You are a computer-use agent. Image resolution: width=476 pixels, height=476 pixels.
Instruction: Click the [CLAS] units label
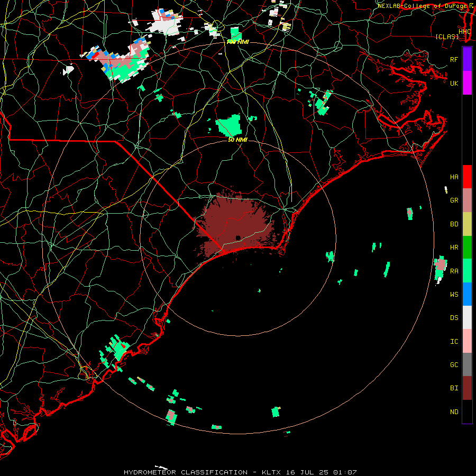[x=447, y=36]
